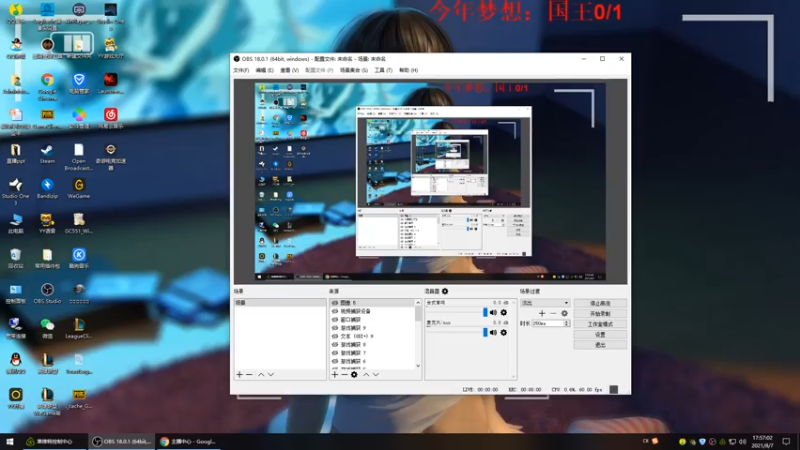Select the 场景 item in Scenes list

280,303
